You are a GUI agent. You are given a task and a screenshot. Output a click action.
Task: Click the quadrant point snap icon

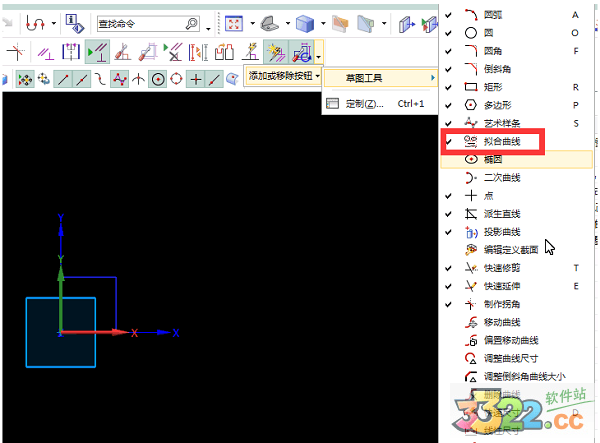click(176, 79)
